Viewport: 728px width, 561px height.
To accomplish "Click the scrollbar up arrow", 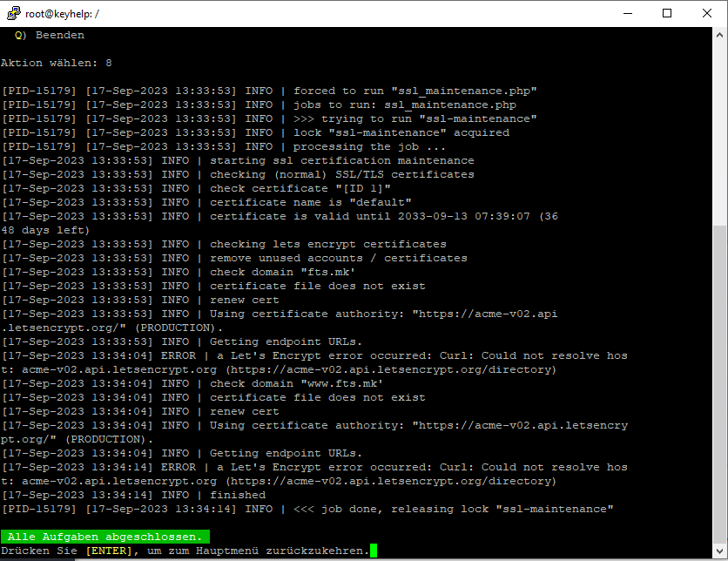I will 719,34.
